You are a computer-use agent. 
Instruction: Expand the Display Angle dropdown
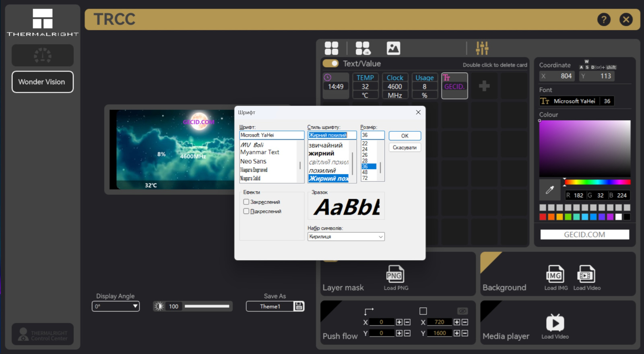click(x=135, y=306)
